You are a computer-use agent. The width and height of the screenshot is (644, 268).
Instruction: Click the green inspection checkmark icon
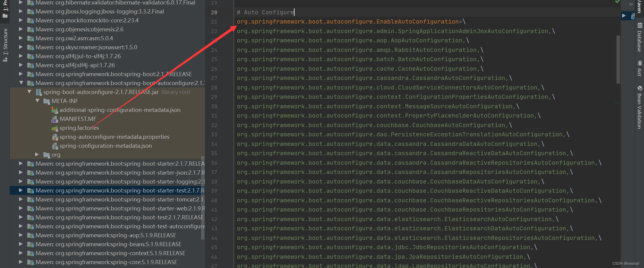coord(617,1)
